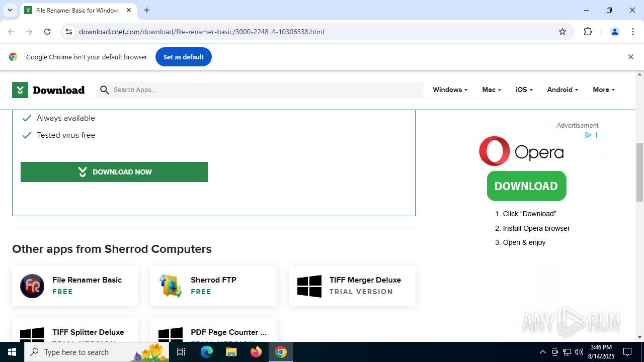This screenshot has height=362, width=644.
Task: Click the AdChoices triangle icon
Action: (x=588, y=135)
